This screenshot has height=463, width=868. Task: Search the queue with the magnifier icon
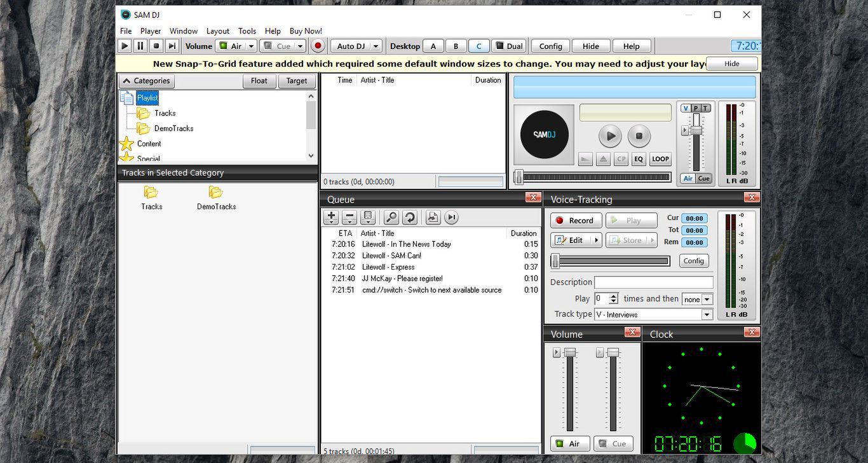391,218
